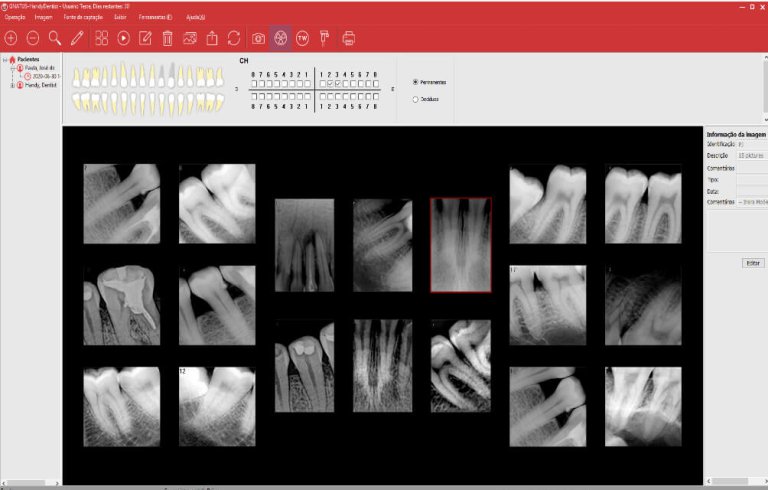Open the Fonte de captação menu
Viewport: 768px width, 490px height.
point(83,18)
